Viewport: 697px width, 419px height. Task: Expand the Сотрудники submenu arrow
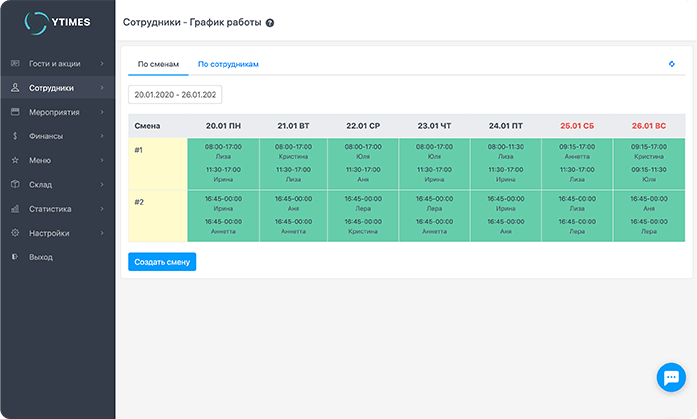coord(102,88)
